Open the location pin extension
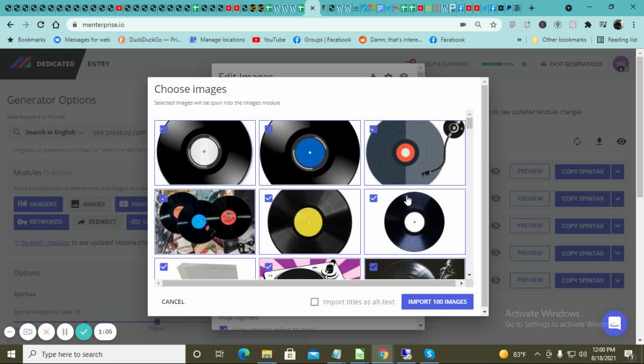Viewport: 644px width, 364px height. (558, 24)
